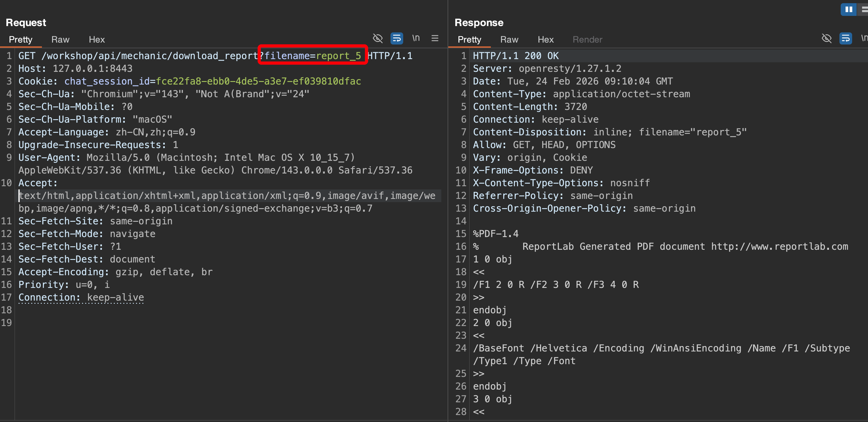Image resolution: width=868 pixels, height=422 pixels.
Task: Toggle word wrap in Request editor
Action: (x=397, y=38)
